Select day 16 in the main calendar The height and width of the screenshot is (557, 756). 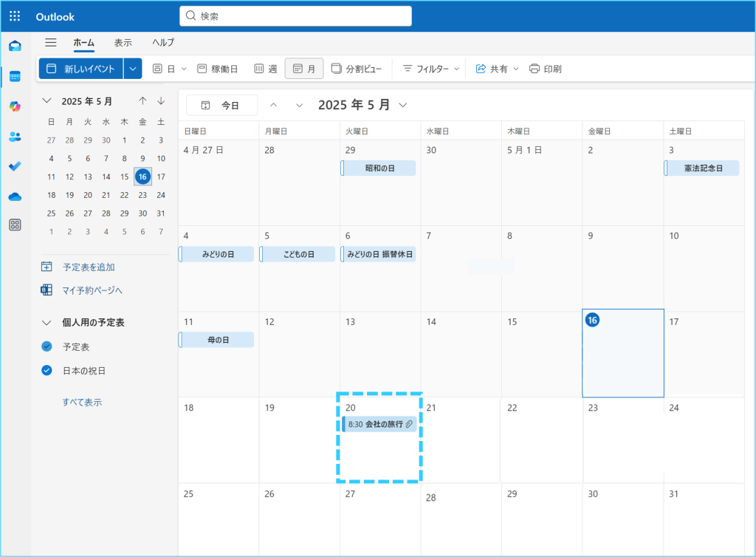623,354
